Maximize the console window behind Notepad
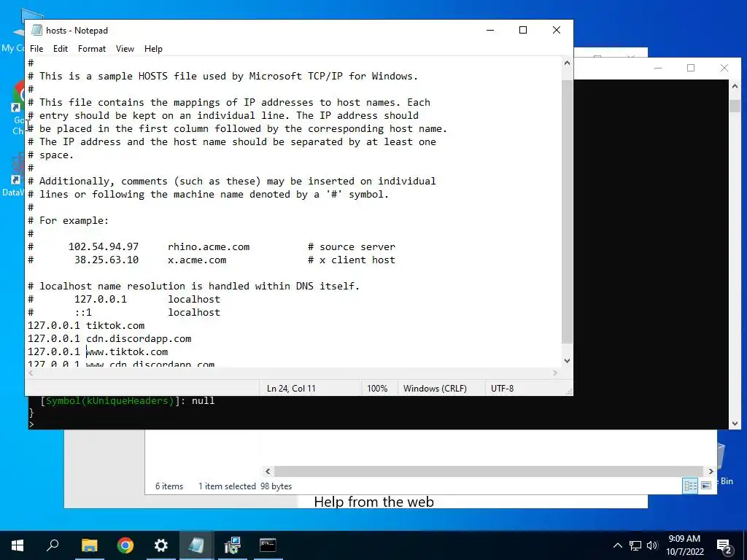Viewport: 747px width, 560px height. [691, 68]
